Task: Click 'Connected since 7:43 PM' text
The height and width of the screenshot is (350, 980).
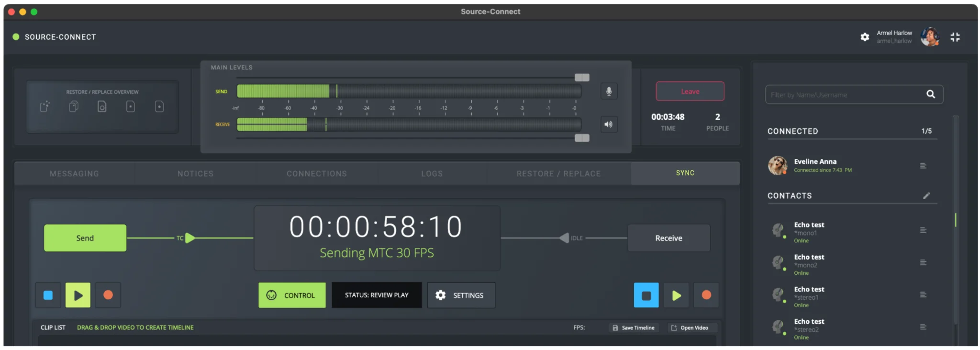Action: [823, 170]
